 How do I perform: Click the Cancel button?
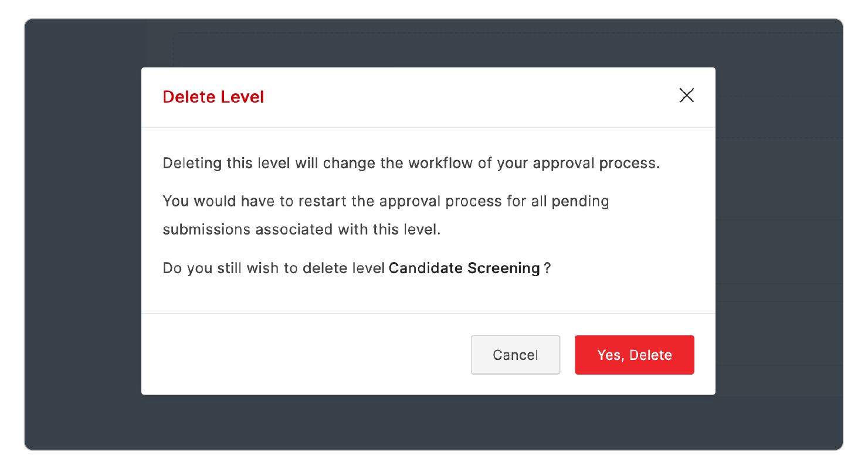(515, 355)
